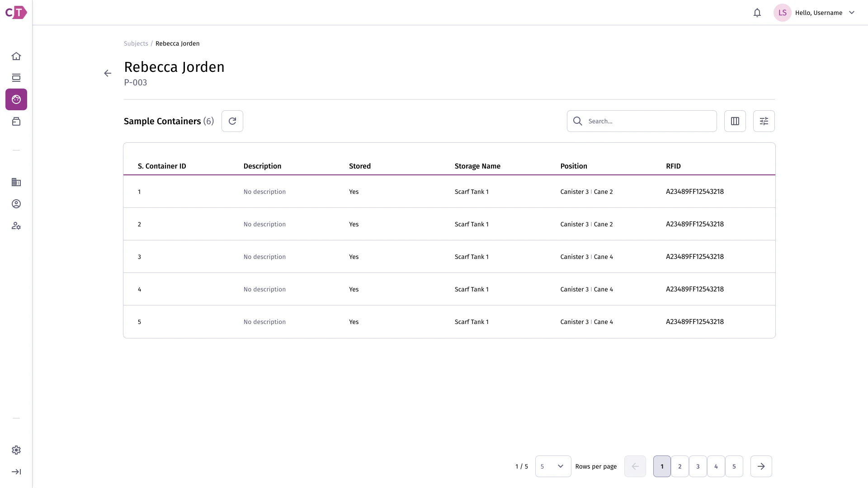Viewport: 868px width, 488px height.
Task: Focus the Search input field
Action: [642, 121]
